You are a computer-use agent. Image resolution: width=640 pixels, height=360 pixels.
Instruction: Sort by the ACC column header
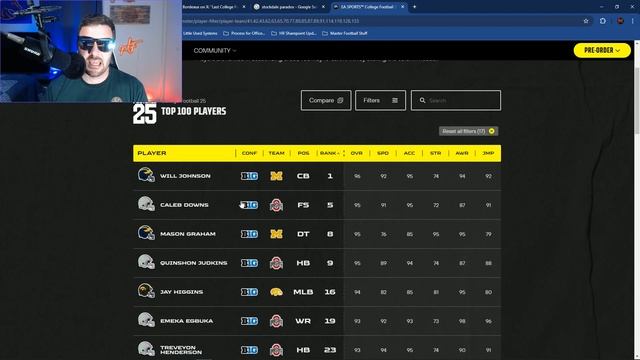(409, 153)
